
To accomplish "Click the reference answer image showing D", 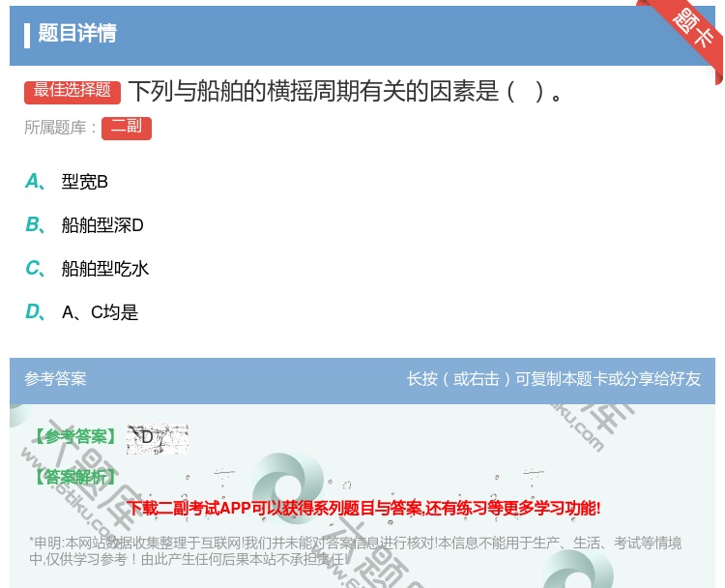I will click(x=158, y=438).
